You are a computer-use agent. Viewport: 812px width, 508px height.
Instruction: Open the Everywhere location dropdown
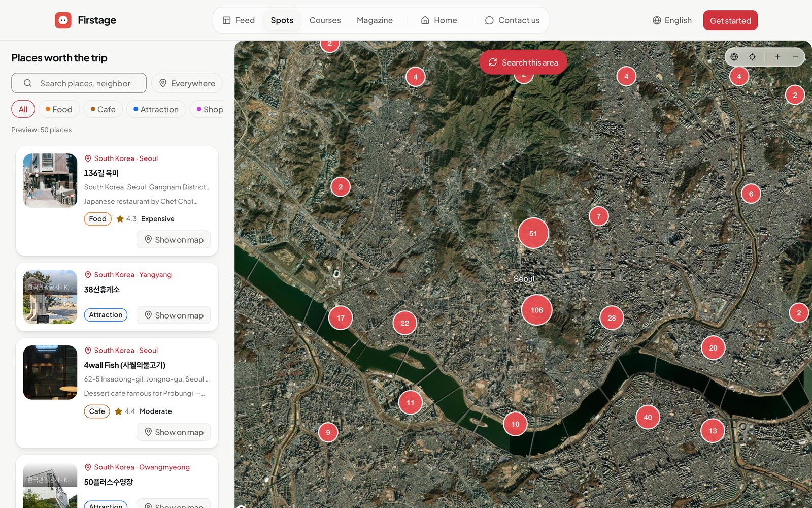187,83
